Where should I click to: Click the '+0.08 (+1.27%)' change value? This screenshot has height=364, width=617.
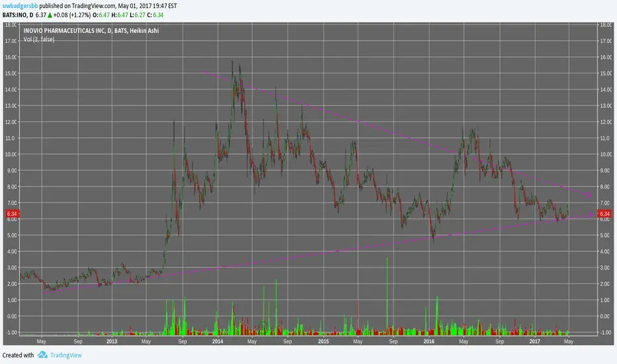click(72, 15)
